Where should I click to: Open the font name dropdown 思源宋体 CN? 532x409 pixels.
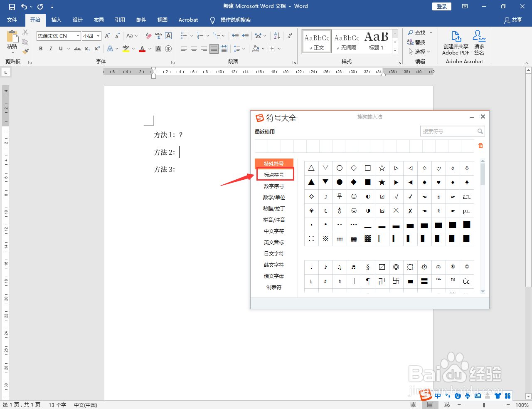point(78,36)
